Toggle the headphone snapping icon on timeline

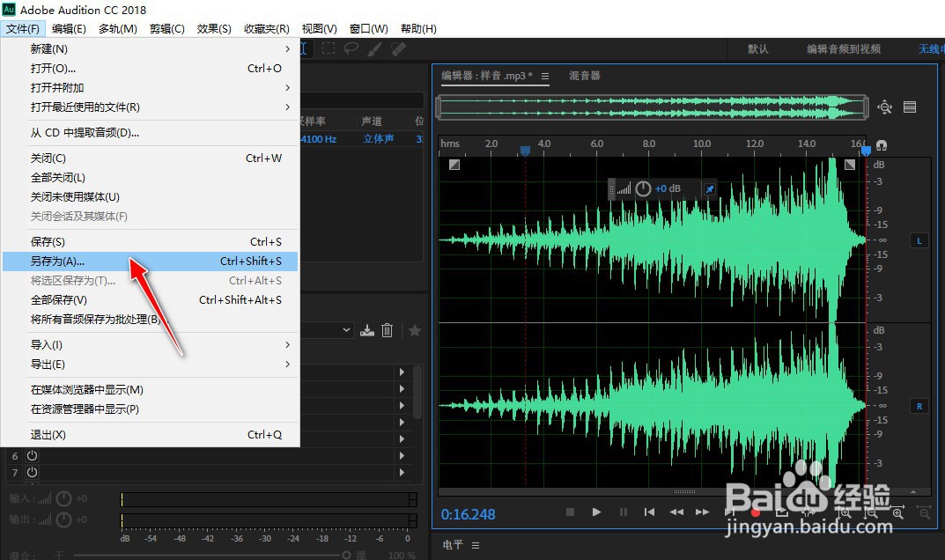[881, 145]
